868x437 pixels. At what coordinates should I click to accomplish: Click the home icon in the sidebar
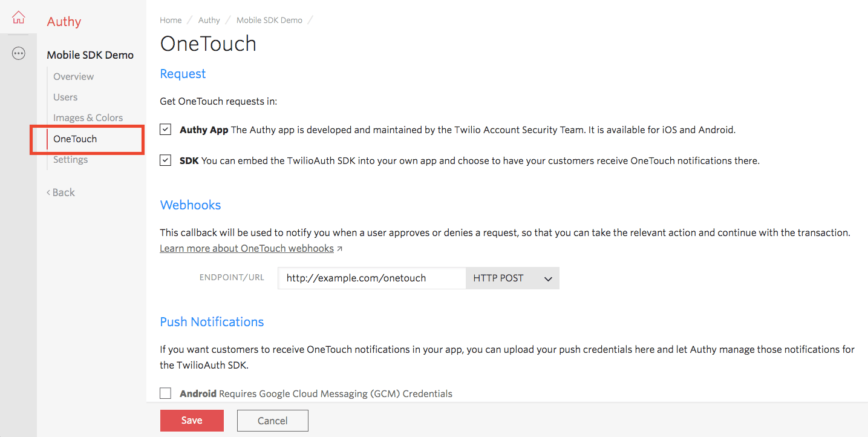(19, 18)
